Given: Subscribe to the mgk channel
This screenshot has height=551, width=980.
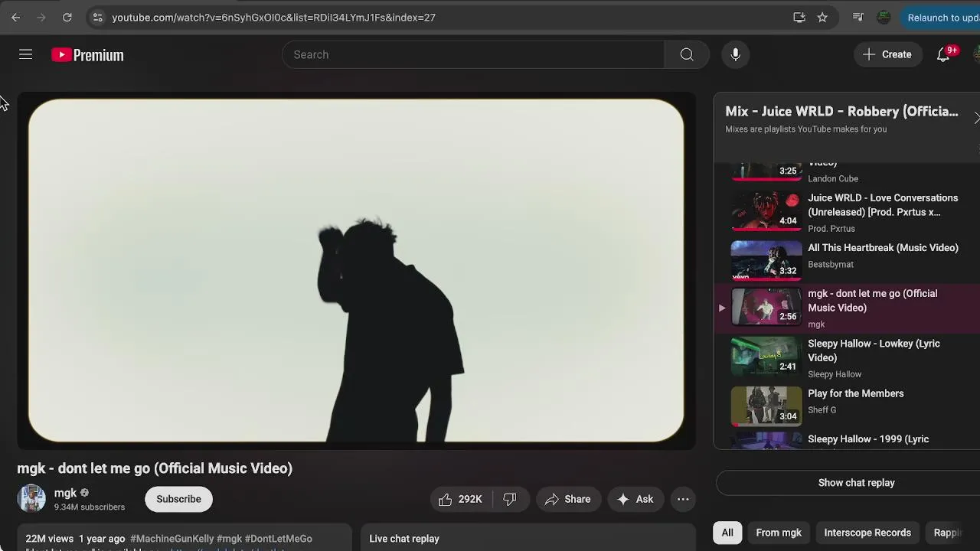Looking at the screenshot, I should click(x=178, y=499).
